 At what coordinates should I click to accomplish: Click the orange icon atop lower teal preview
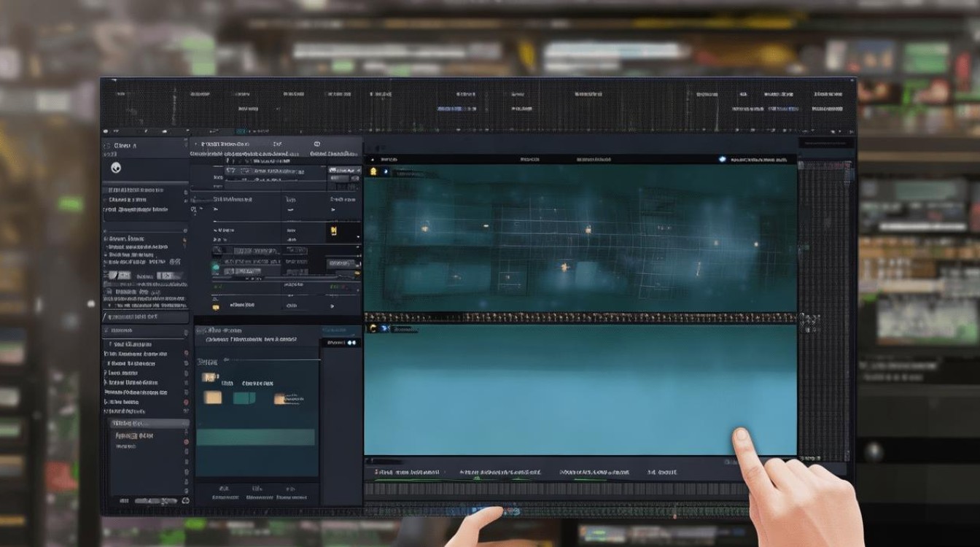(x=374, y=329)
